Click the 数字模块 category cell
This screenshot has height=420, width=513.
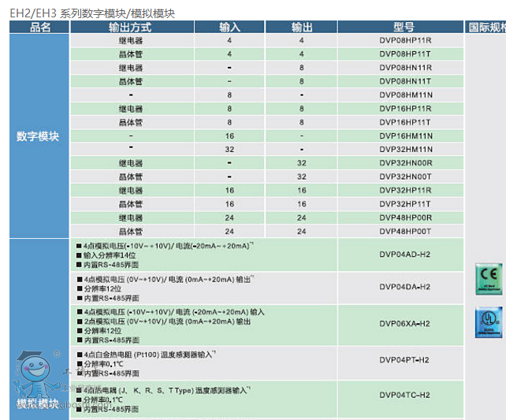(39, 136)
